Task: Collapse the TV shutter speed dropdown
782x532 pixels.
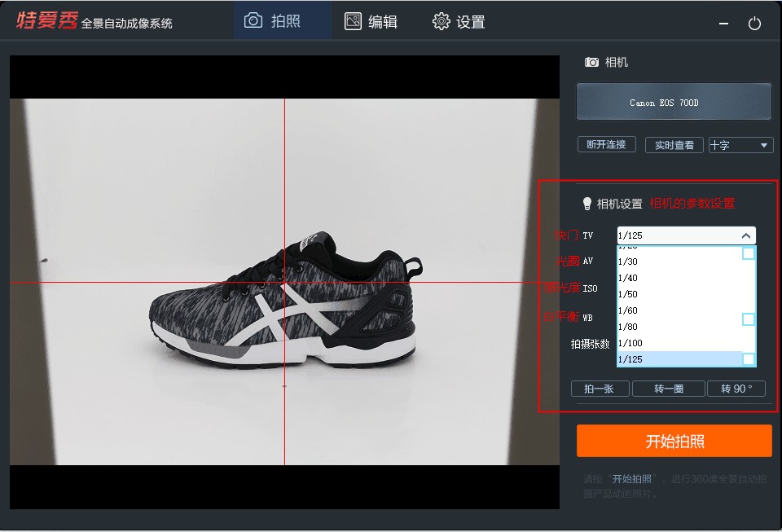Action: click(746, 235)
